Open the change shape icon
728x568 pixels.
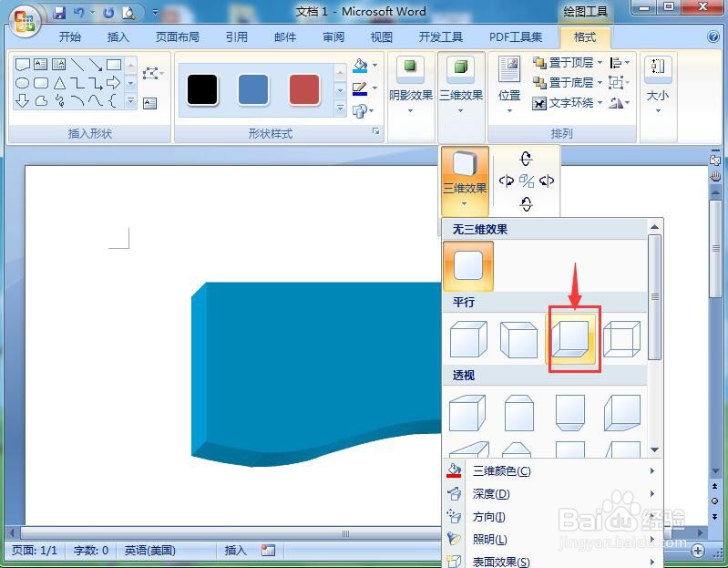pyautogui.click(x=360, y=110)
